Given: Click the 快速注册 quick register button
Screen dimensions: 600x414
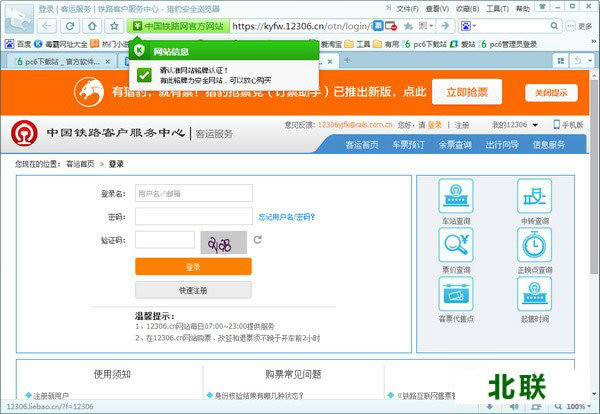Looking at the screenshot, I should pos(193,290).
